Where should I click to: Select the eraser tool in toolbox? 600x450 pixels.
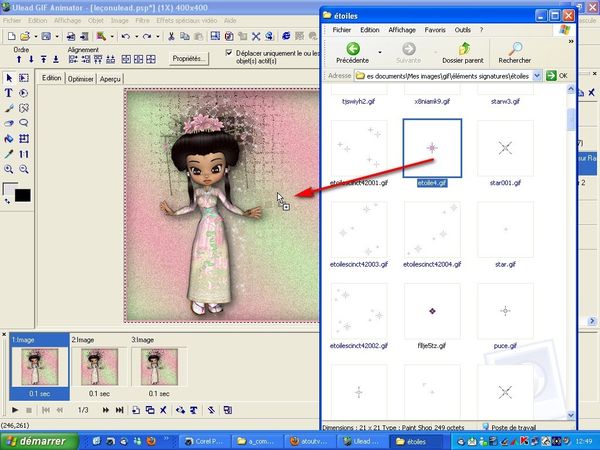(9, 123)
